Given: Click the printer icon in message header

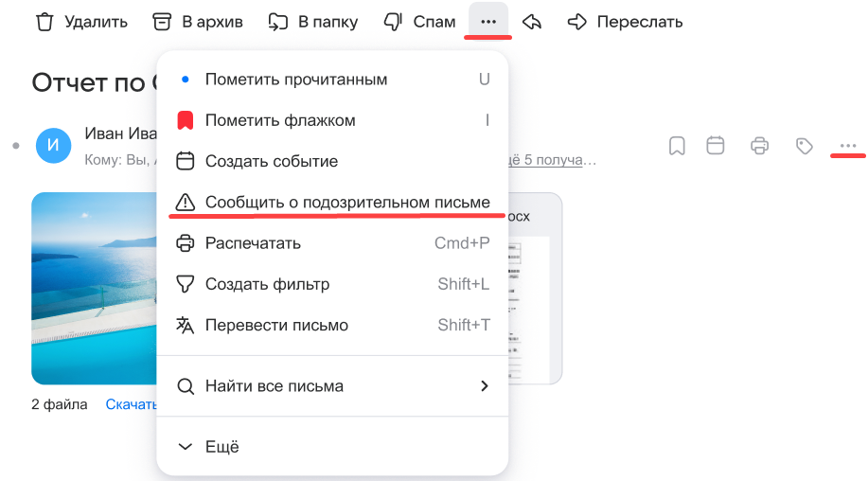Looking at the screenshot, I should pos(759,146).
